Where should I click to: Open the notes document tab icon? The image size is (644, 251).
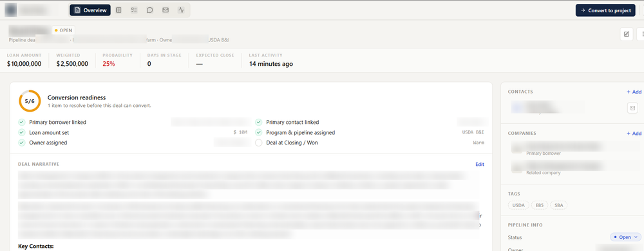tap(118, 10)
